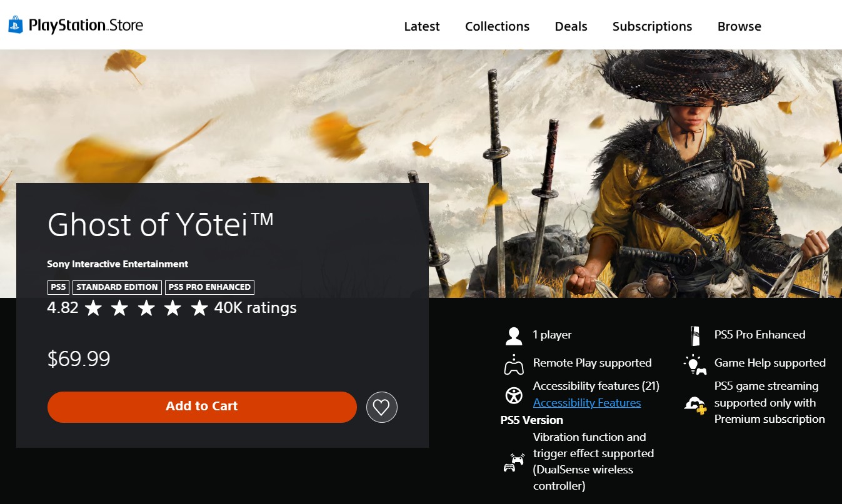Viewport: 842px width, 504px height.
Task: Click the STANDARD EDITION tag
Action: (x=117, y=287)
